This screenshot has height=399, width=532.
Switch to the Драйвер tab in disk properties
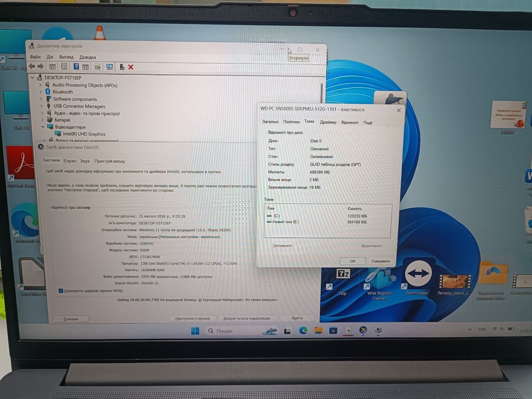(328, 122)
